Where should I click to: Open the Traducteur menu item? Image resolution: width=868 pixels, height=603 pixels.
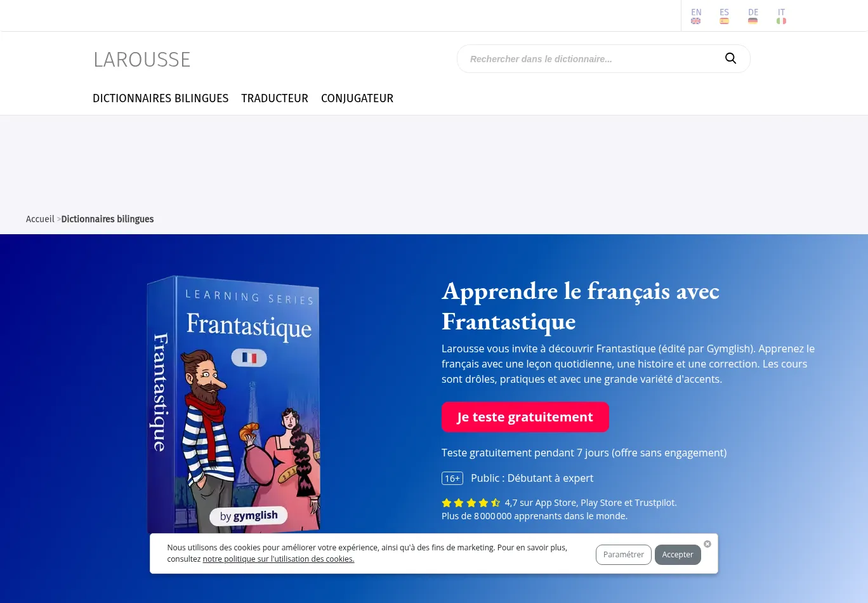click(275, 98)
